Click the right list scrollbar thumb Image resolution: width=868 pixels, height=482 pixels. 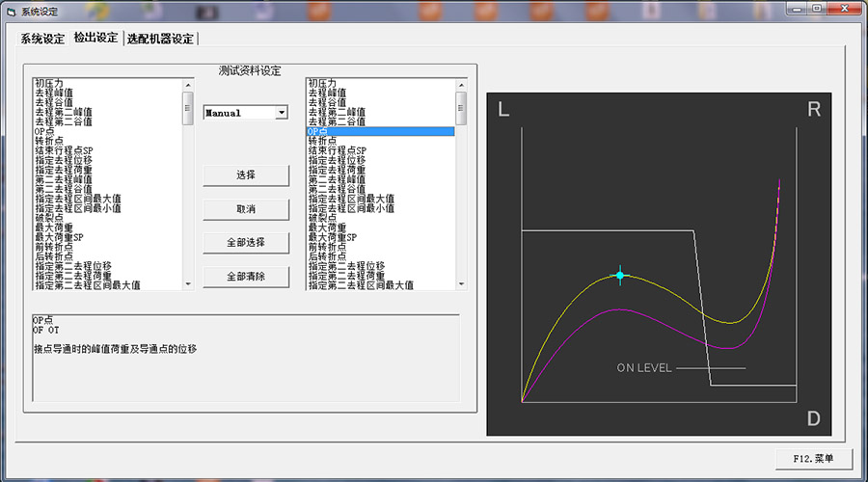pyautogui.click(x=461, y=108)
